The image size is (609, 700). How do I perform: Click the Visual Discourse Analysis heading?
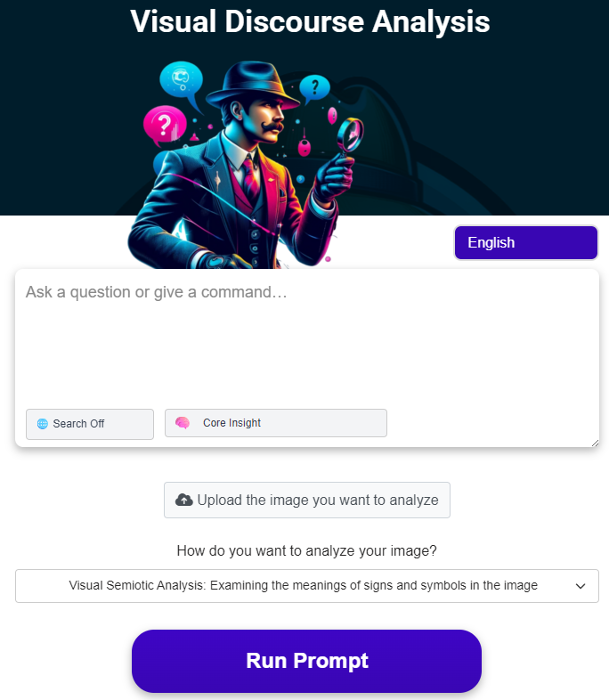tap(310, 21)
